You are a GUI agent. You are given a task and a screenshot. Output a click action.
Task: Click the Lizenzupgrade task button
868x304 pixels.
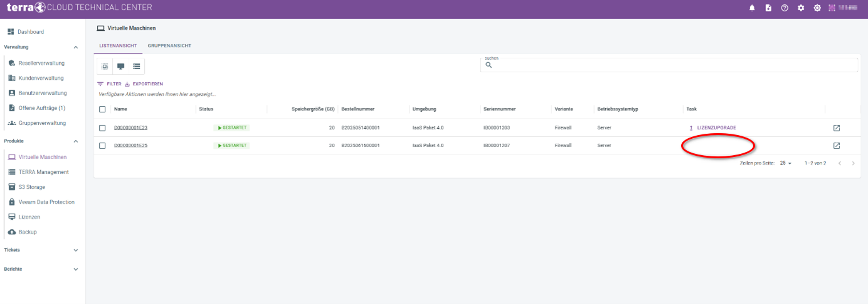716,128
